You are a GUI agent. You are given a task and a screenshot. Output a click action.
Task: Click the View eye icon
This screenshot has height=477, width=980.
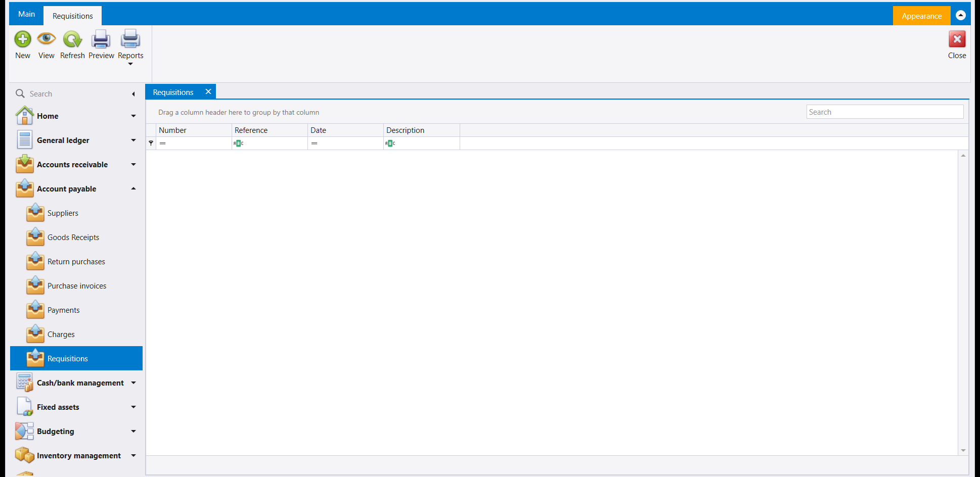(47, 38)
